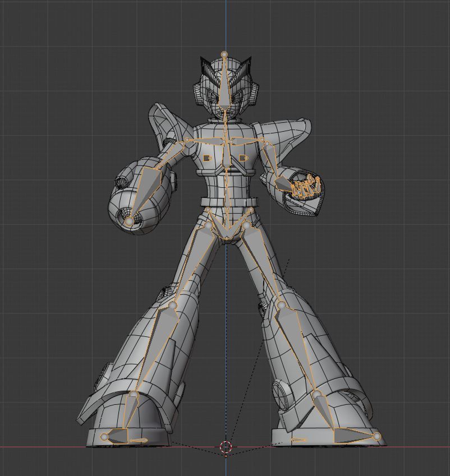Viewport: 450px width, 476px height.
Task: Click the joint sphere at the cannon muzzle
Action: (129, 221)
